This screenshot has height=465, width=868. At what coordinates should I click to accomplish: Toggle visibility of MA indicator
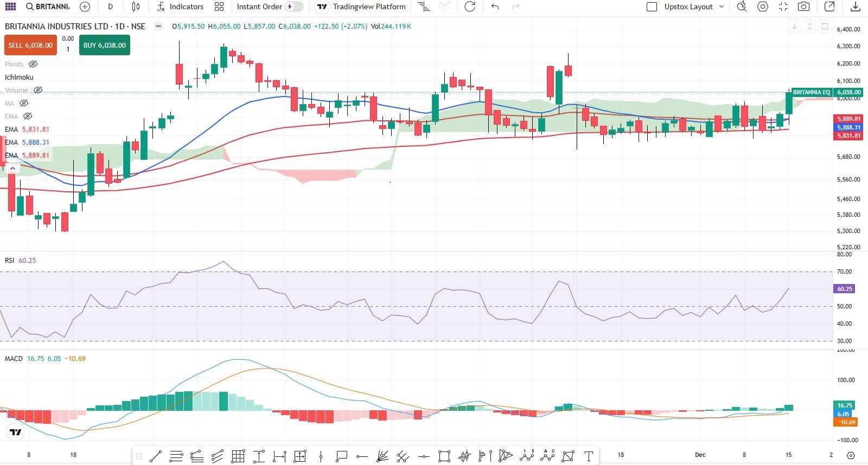[23, 103]
